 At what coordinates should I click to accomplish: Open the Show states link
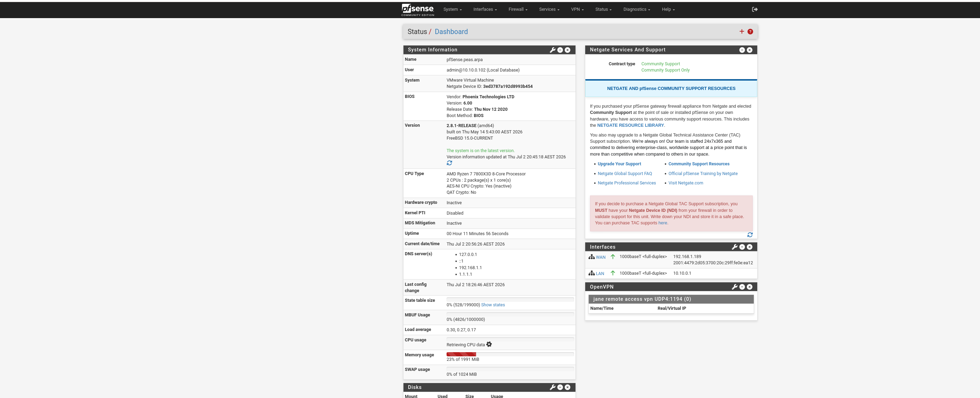[493, 305]
